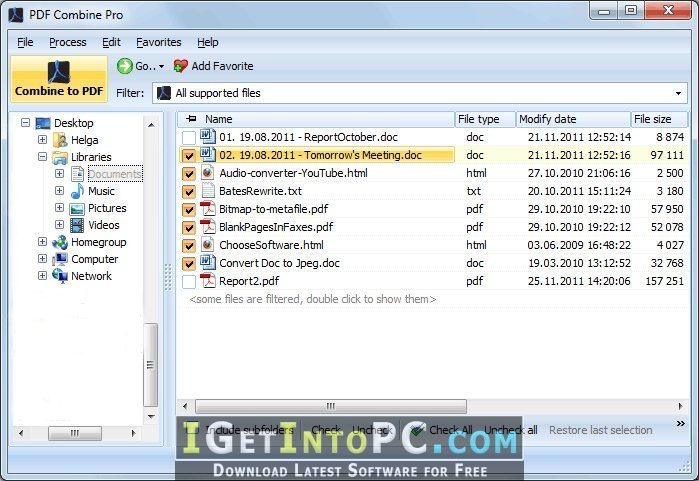Click HTML icon of ChooseSoftware.html
Image resolution: width=699 pixels, height=481 pixels.
(208, 244)
